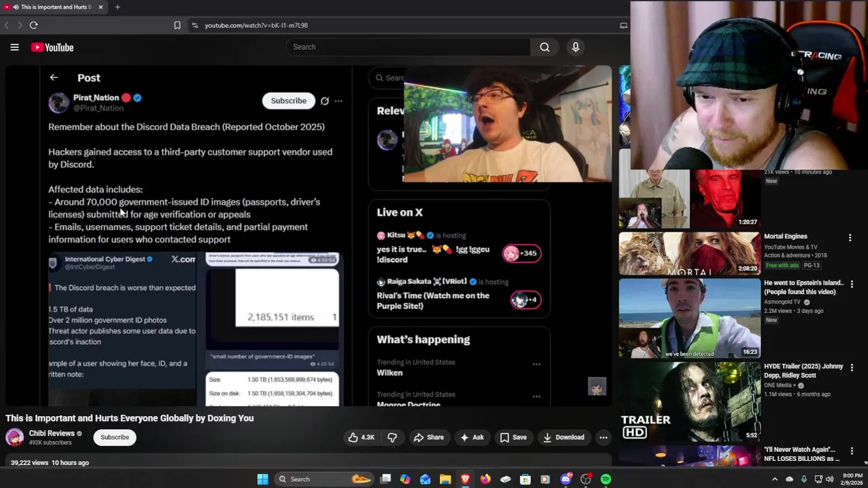Click the Ask button under the video
Screen dimensions: 868x488
tap(471, 437)
